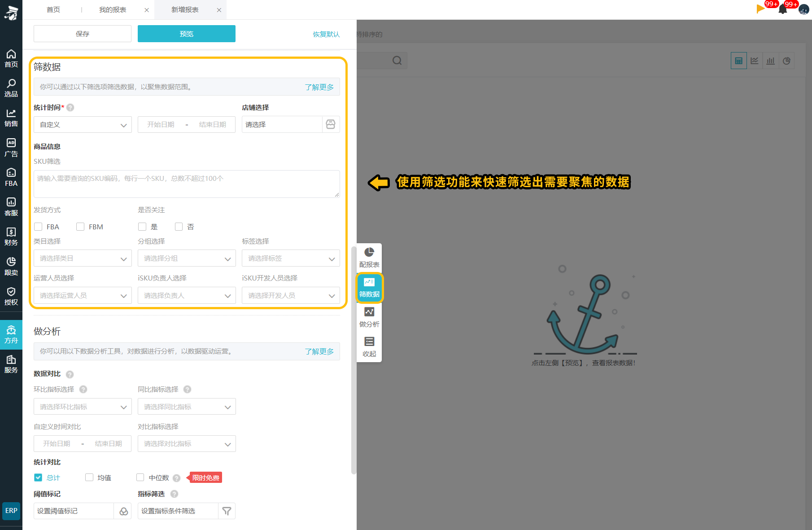This screenshot has width=812, height=530.
Task: Open the 请选择环比指标 dropdown
Action: click(83, 407)
